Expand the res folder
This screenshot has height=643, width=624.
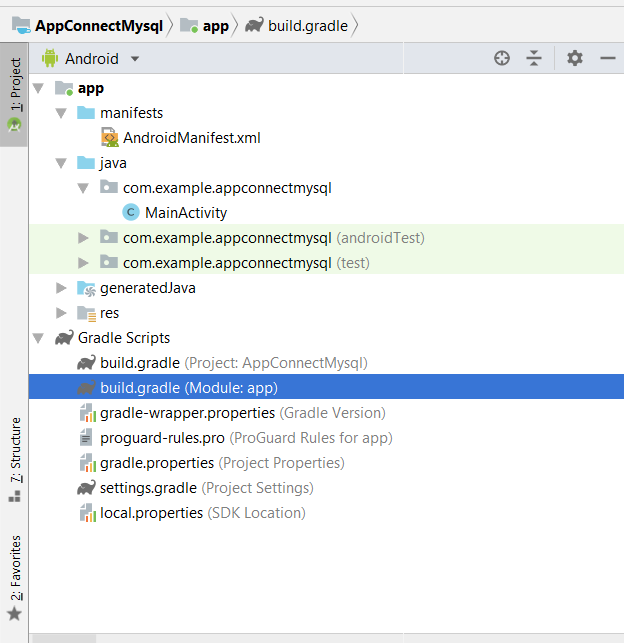61,313
